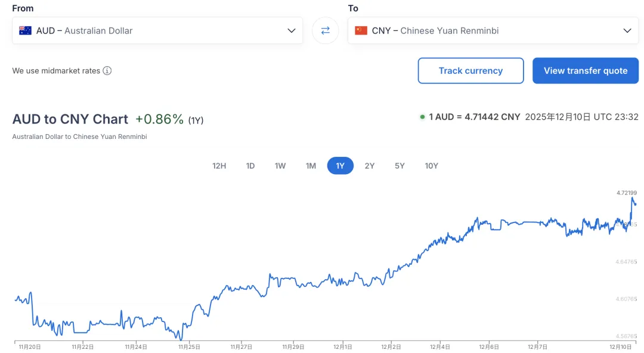Select the 12H chart range
644x353 pixels.
tap(219, 166)
